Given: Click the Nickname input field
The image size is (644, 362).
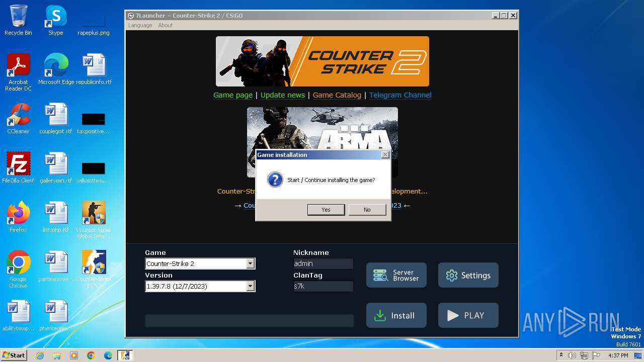Looking at the screenshot, I should click(323, 263).
